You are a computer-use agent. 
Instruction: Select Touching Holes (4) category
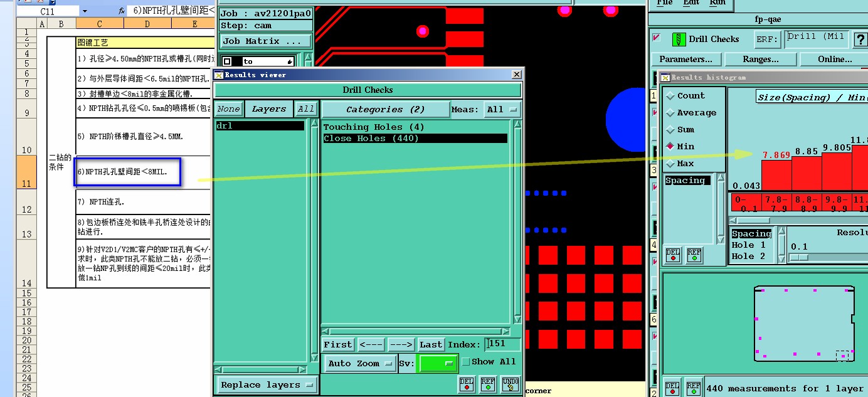(415, 127)
